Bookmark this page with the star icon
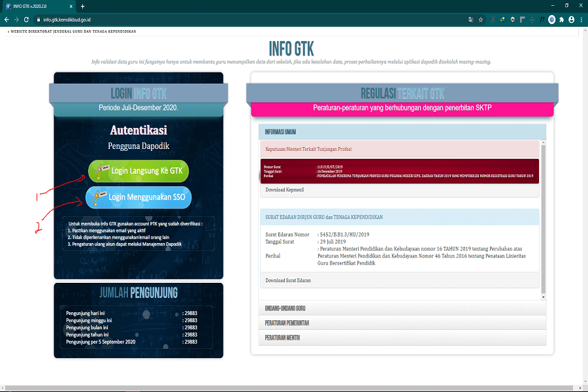The height and width of the screenshot is (392, 588). click(x=481, y=20)
